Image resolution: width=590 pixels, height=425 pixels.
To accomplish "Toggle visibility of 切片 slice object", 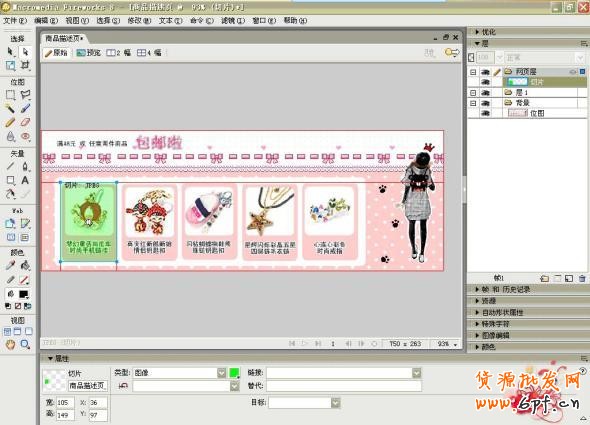I will pos(485,82).
